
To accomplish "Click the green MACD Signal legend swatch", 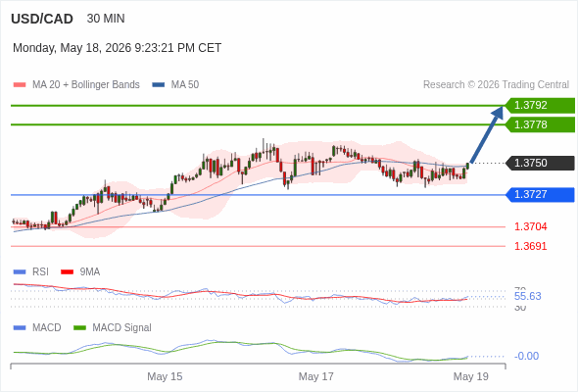I will pyautogui.click(x=79, y=328).
